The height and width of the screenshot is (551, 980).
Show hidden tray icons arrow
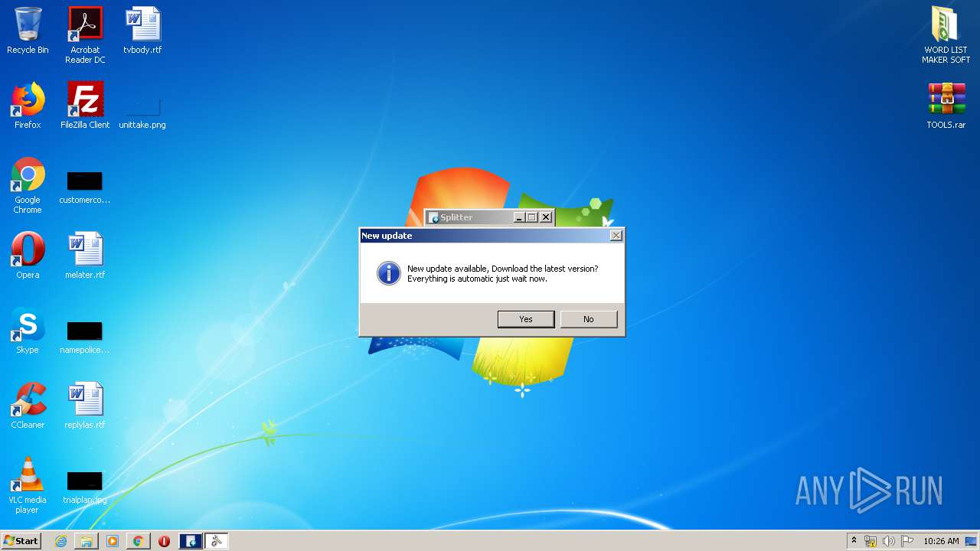click(854, 541)
